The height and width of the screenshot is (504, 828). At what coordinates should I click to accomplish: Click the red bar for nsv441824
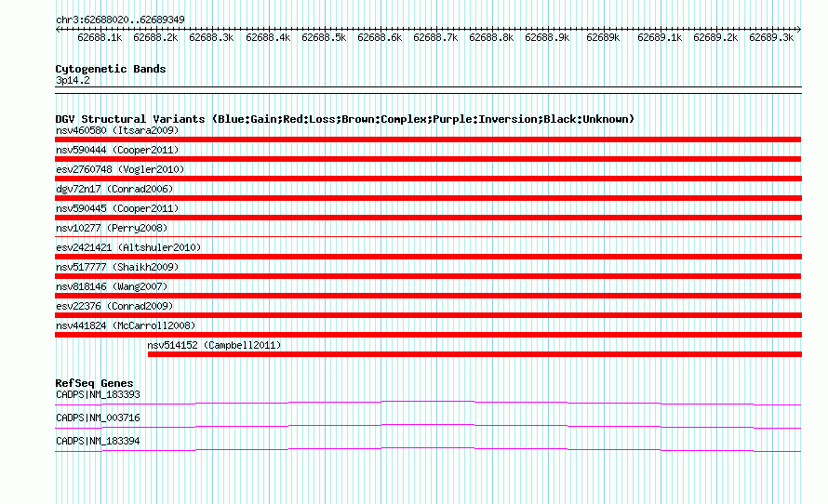tap(428, 335)
